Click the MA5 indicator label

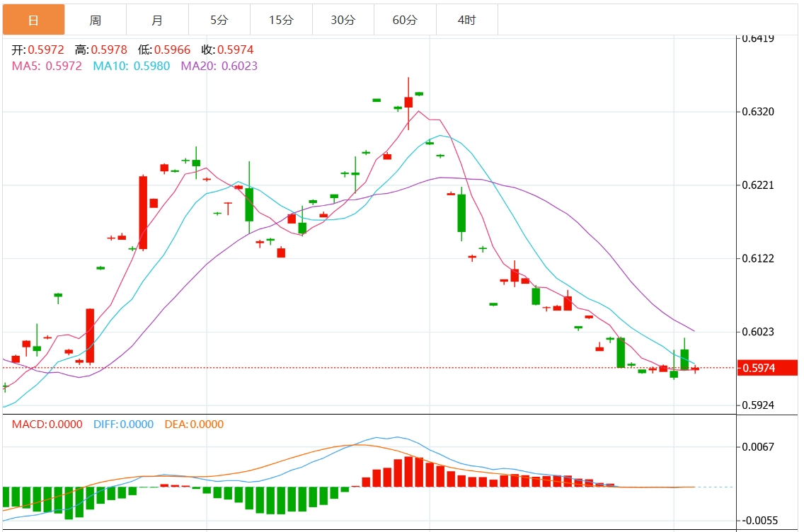[47, 66]
